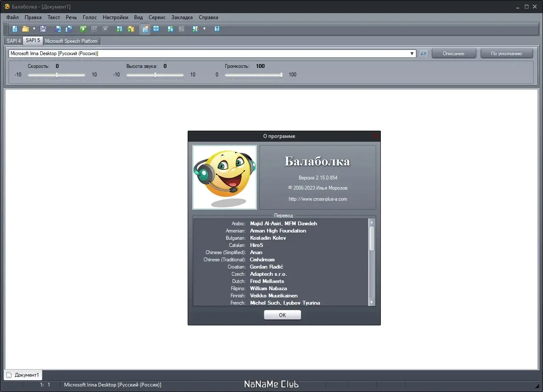Click the 'Gordan Radić' Croatian translator entry
This screenshot has width=543, height=392.
267,267
